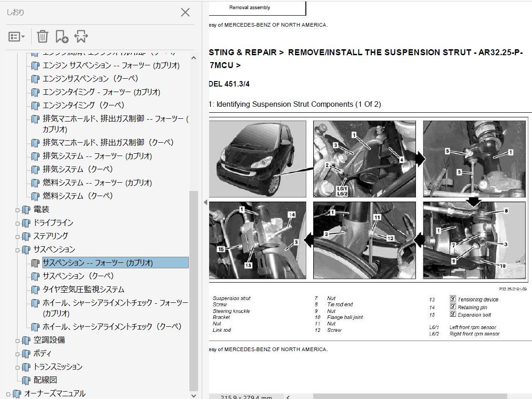Click the bookmark icon beside 電装
The width and height of the screenshot is (532, 399).
[x=26, y=209]
